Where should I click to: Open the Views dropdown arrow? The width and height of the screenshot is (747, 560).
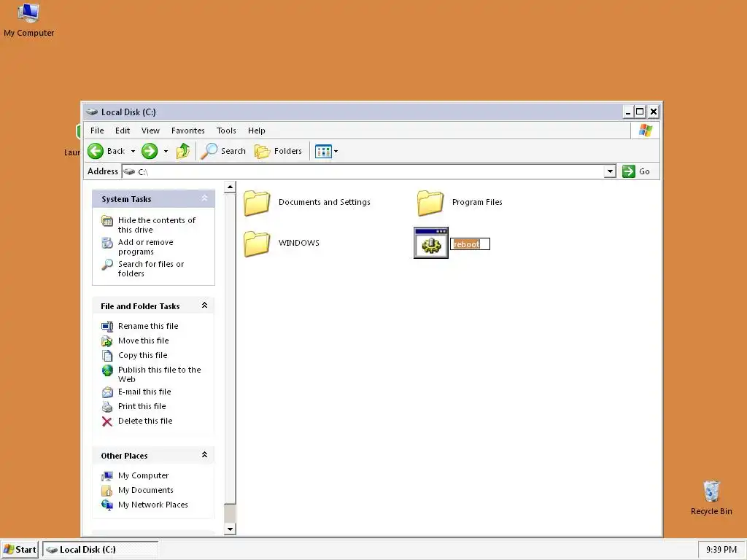click(336, 152)
